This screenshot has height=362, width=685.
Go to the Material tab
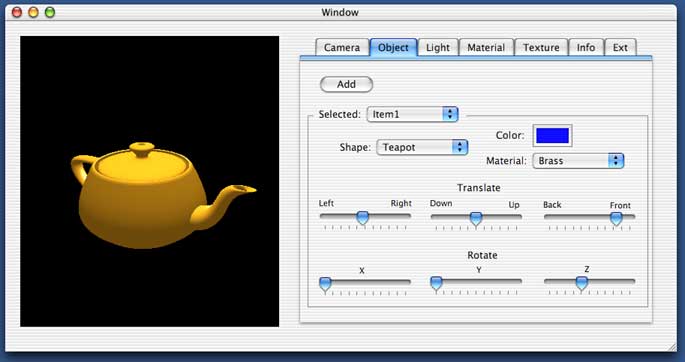pos(486,48)
